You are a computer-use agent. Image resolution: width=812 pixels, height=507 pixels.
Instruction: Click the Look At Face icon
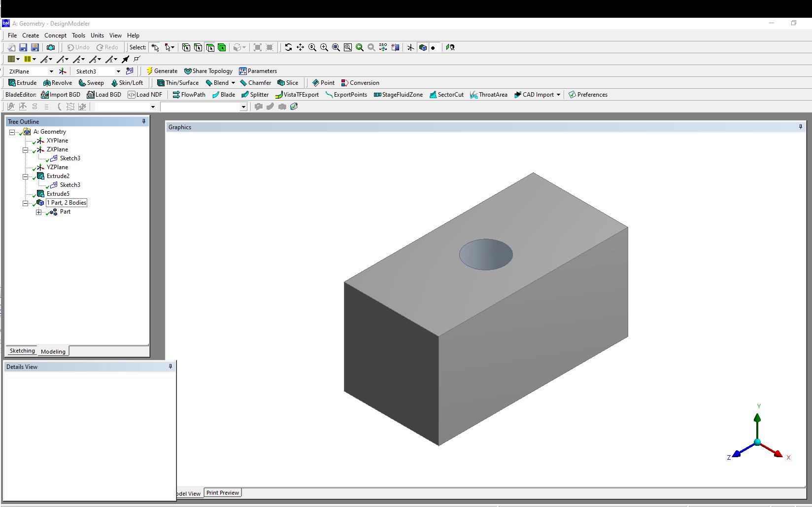point(450,47)
